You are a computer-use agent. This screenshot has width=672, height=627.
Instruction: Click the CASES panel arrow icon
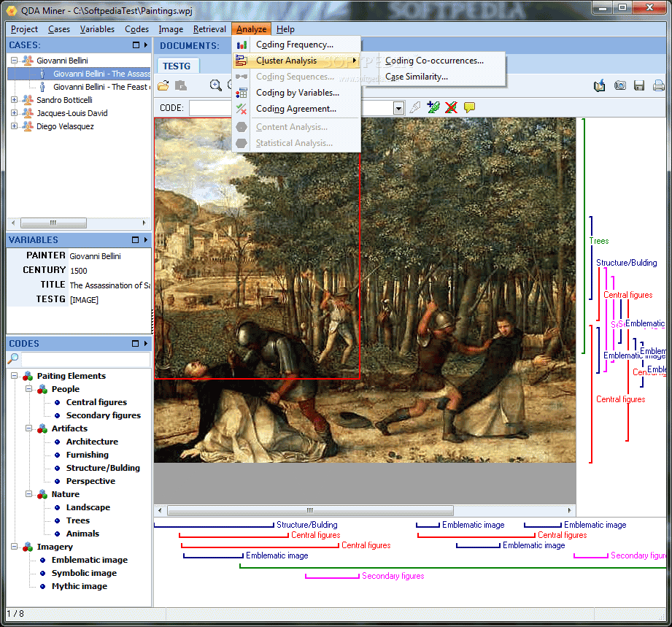146,45
